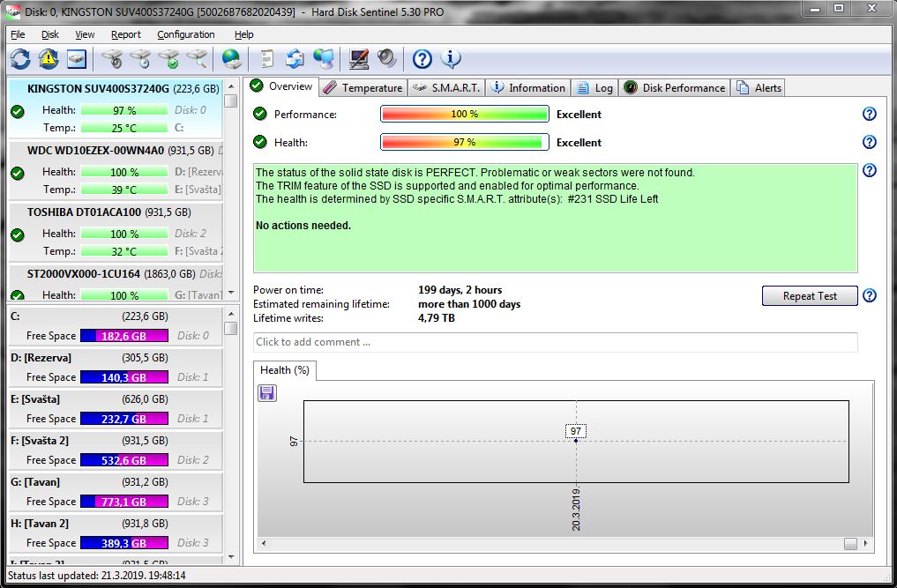Select the WDC WD10EZEX-00WN4A0 disk entry
Image resolution: width=897 pixels, height=588 pixels.
[x=116, y=170]
